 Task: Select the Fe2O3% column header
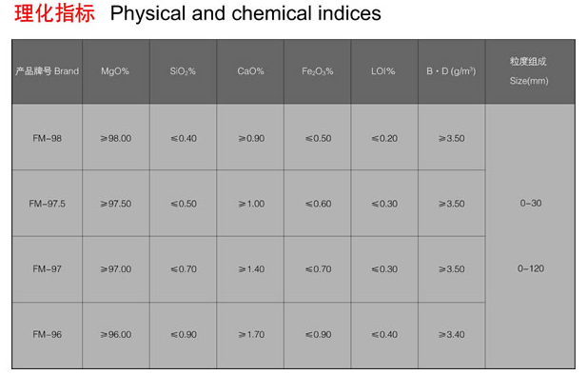pos(318,71)
